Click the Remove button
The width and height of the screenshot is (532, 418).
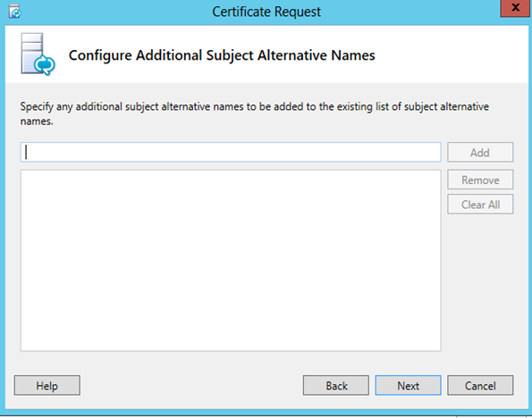pos(480,180)
